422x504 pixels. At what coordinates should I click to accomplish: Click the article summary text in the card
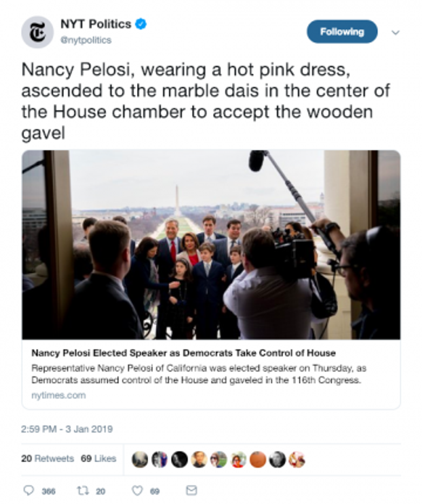(198, 374)
